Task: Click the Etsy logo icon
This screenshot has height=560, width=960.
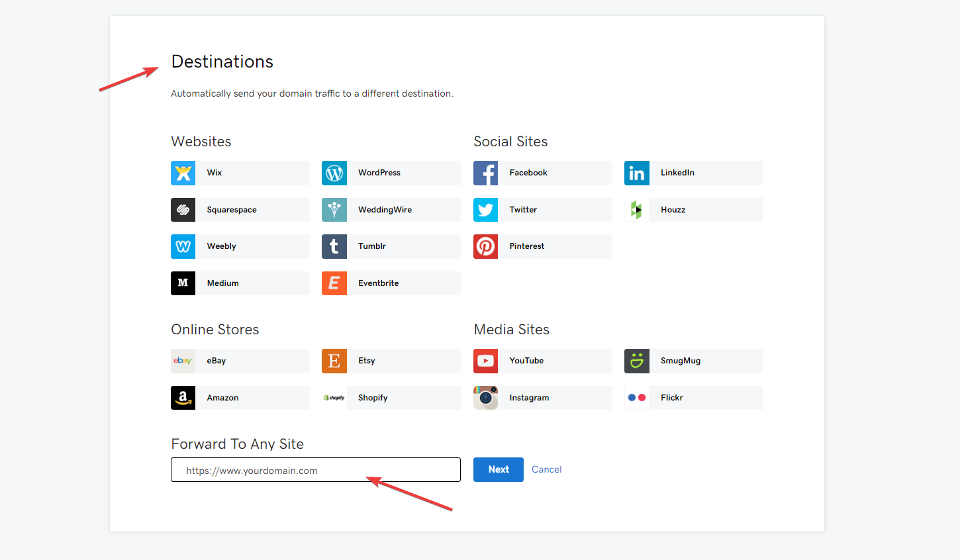Action: pyautogui.click(x=334, y=361)
